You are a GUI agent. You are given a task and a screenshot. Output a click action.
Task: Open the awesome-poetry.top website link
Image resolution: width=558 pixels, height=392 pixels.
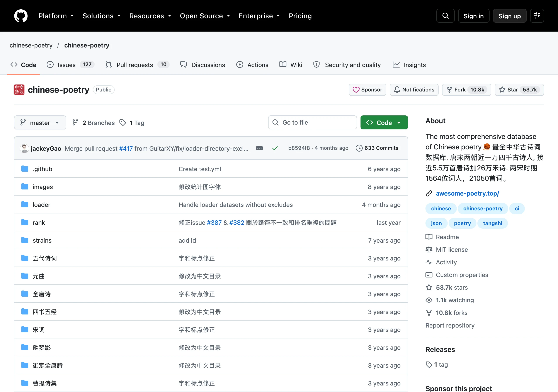pos(467,194)
